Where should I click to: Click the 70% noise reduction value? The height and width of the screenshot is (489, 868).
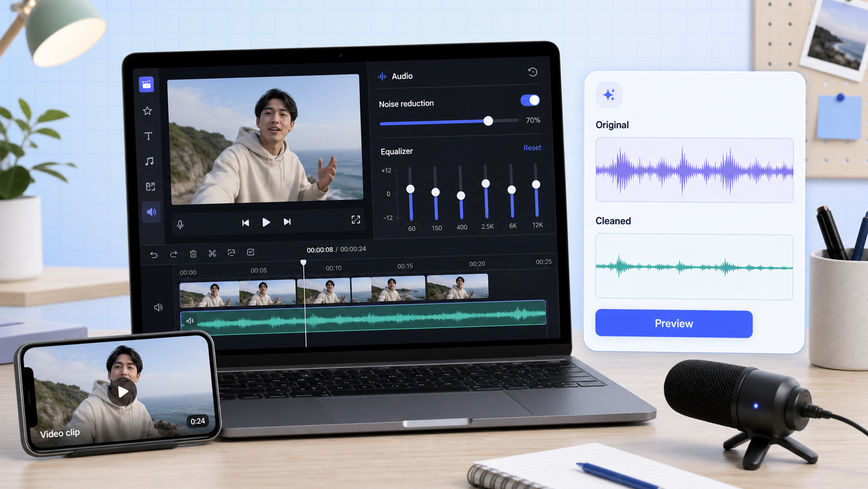point(533,121)
